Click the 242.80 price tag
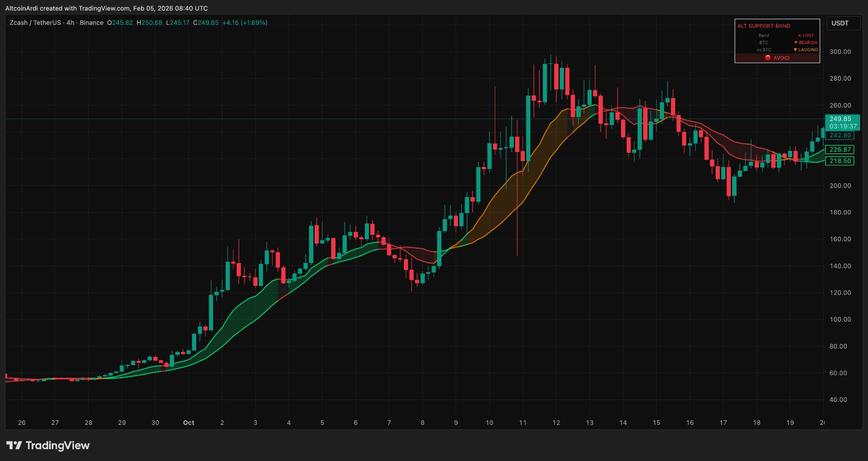Viewport: 868px width, 461px height. (x=840, y=135)
